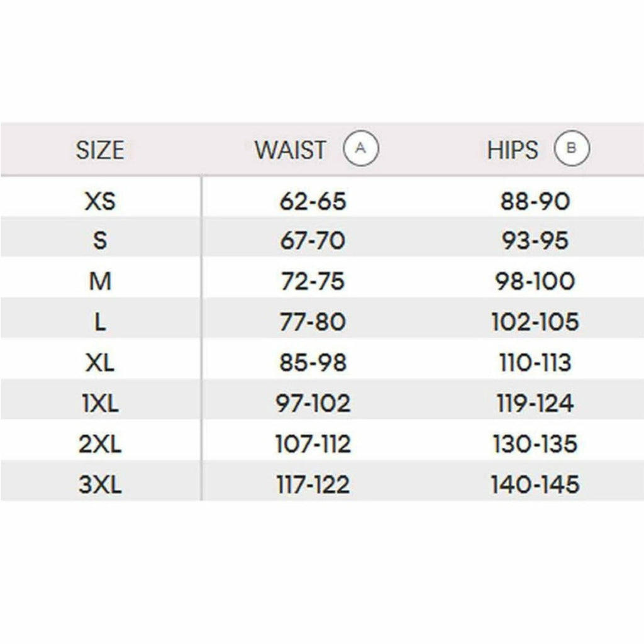Screen dimensions: 644x644
Task: Select the HIPS column header
Action: tap(513, 150)
